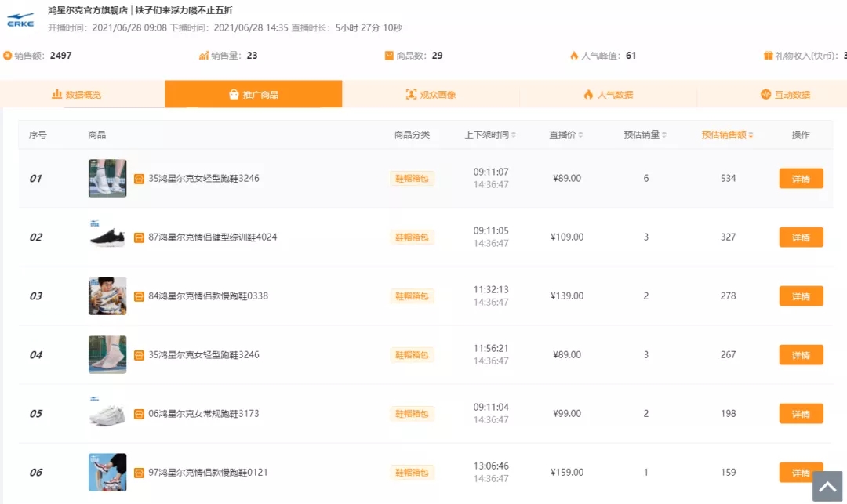Screen dimensions: 847x504
Task: Click the 鞋帽箱包 tag in row 02
Action: coord(413,237)
